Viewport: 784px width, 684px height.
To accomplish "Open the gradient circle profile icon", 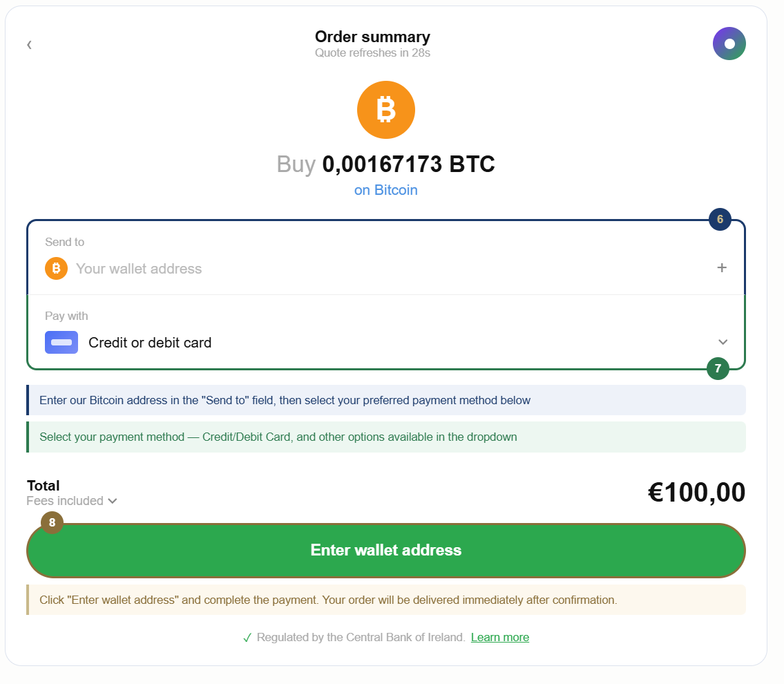I will pos(729,44).
